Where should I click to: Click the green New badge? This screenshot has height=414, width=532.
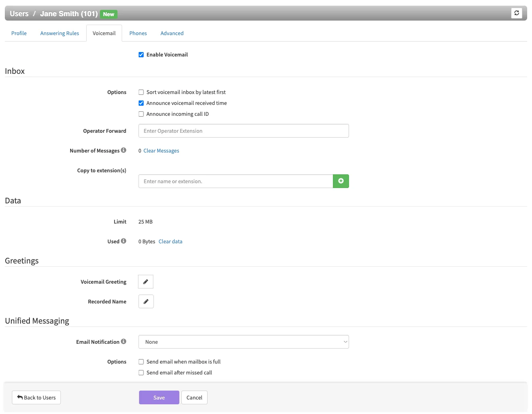pos(108,14)
